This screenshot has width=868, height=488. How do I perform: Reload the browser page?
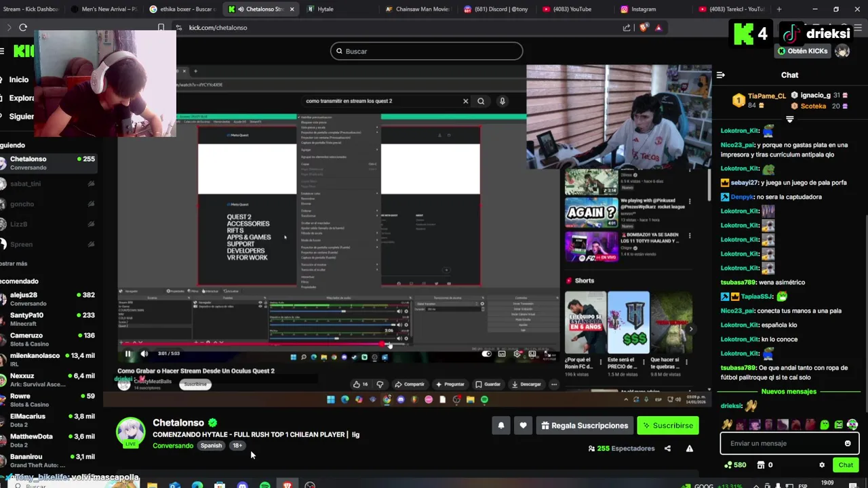pos(23,28)
